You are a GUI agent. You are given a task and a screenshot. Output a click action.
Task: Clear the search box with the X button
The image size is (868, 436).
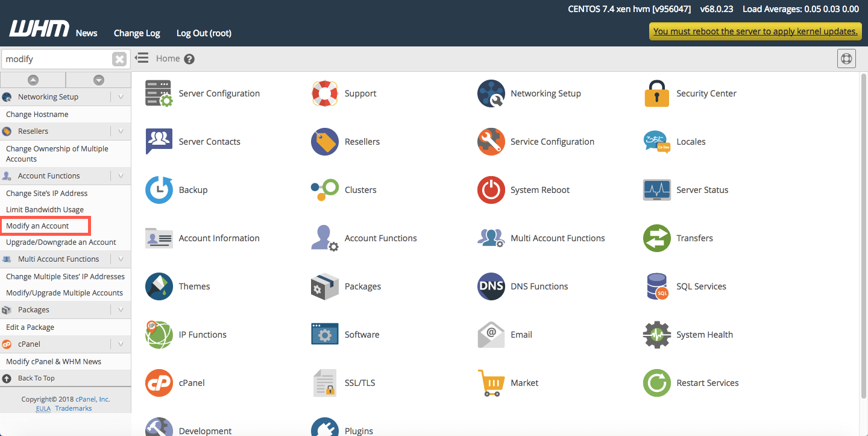point(119,59)
